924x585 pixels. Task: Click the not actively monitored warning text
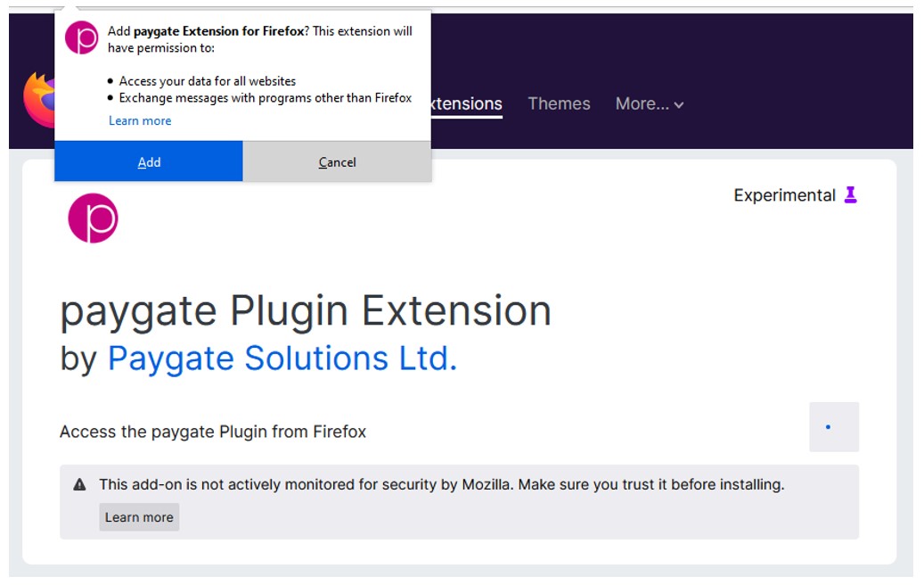441,485
